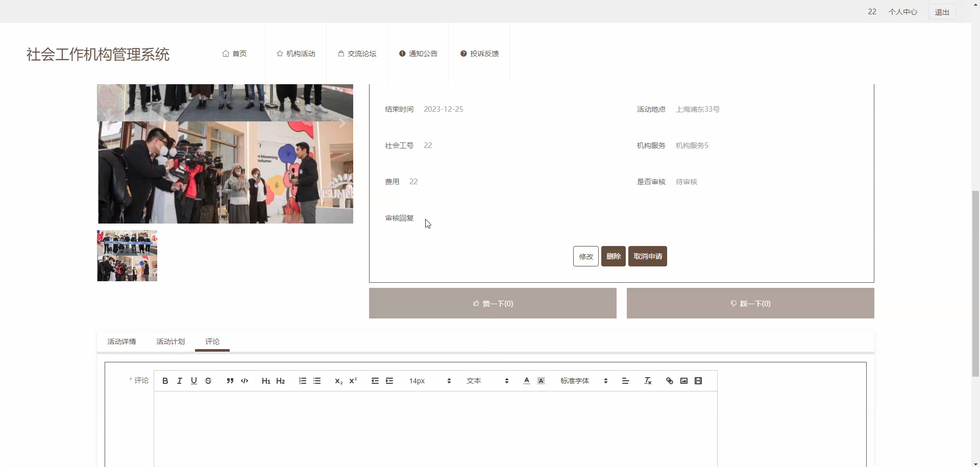
Task: Click the page vertical scrollbar
Action: tap(975, 283)
